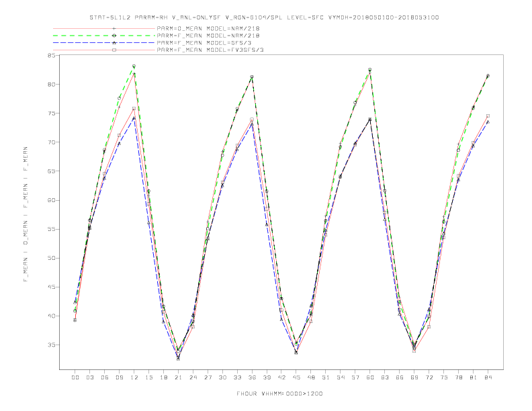Click the square marker in the FV3GFS/3 legend line
Screen dimensions: 532x411
click(x=114, y=50)
